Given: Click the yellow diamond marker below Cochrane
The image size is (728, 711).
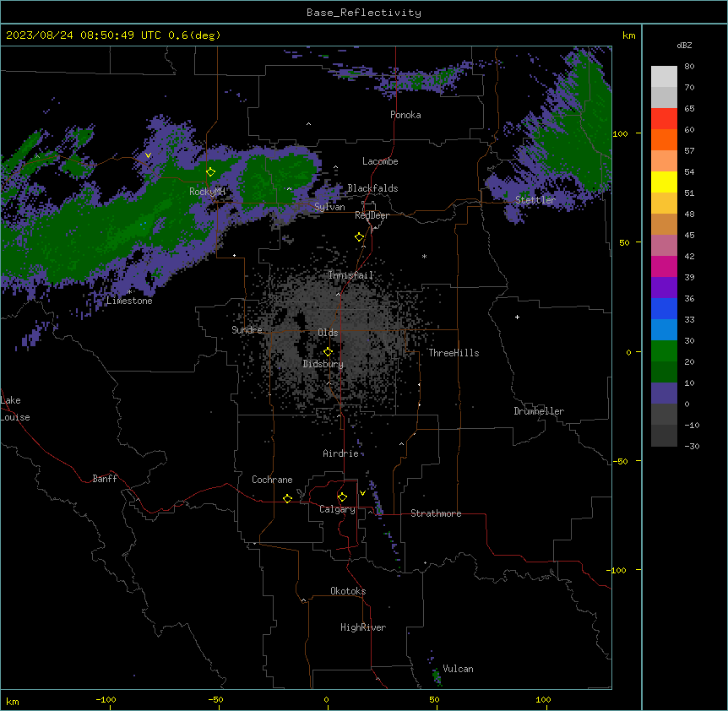Looking at the screenshot, I should 287,498.
